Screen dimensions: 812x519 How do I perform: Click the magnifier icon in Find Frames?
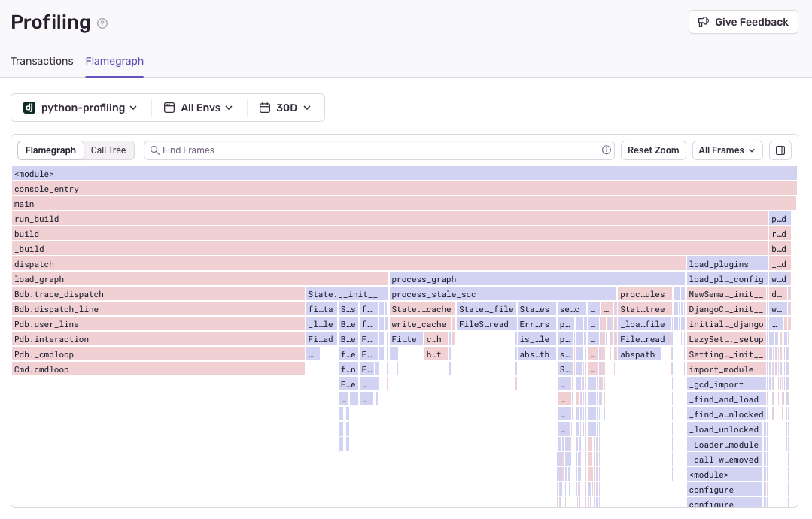(x=154, y=150)
